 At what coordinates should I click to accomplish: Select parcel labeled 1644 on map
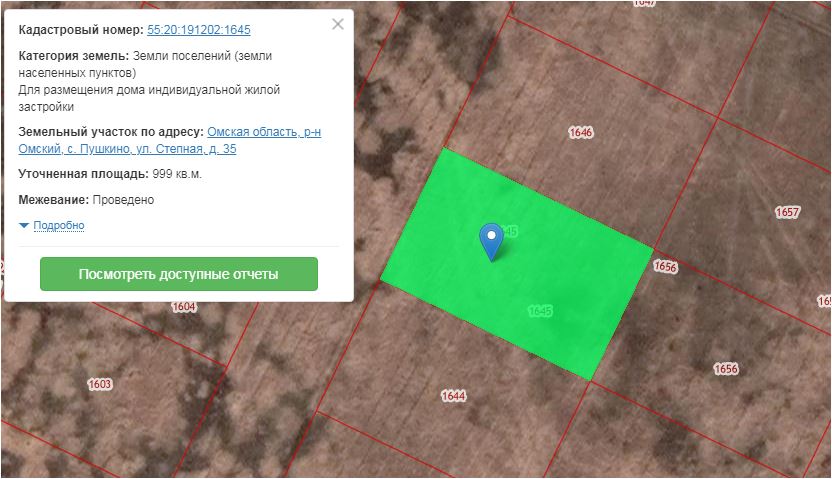pyautogui.click(x=453, y=396)
